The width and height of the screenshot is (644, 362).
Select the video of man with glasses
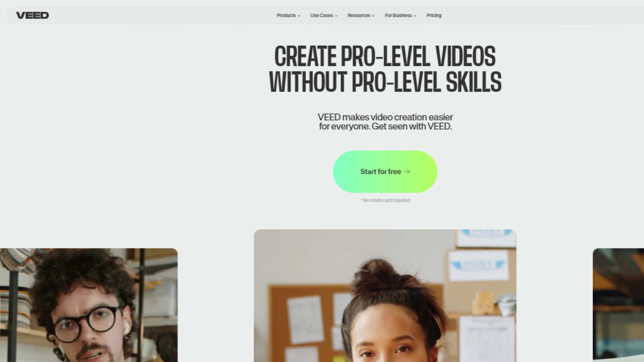89,305
